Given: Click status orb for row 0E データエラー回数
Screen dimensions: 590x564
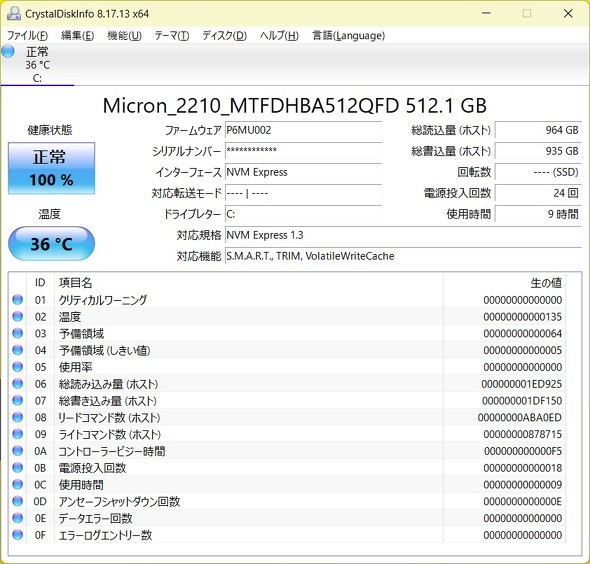Looking at the screenshot, I should pyautogui.click(x=17, y=518).
